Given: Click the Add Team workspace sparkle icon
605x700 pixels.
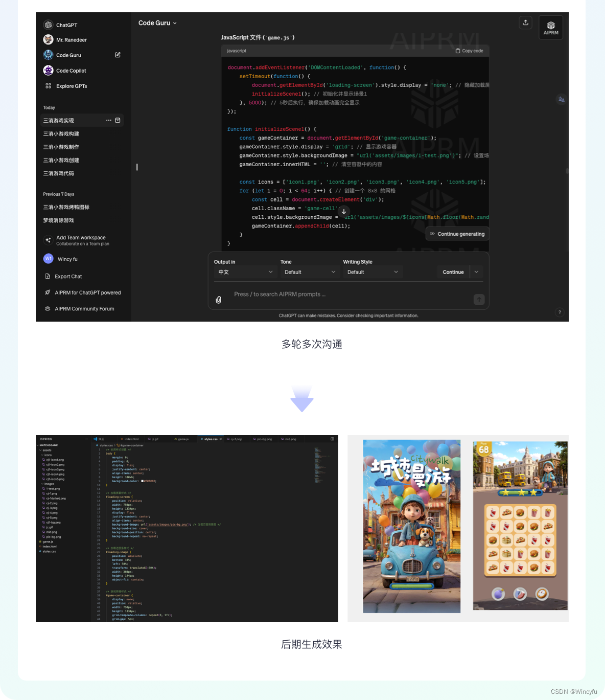Looking at the screenshot, I should pyautogui.click(x=48, y=240).
